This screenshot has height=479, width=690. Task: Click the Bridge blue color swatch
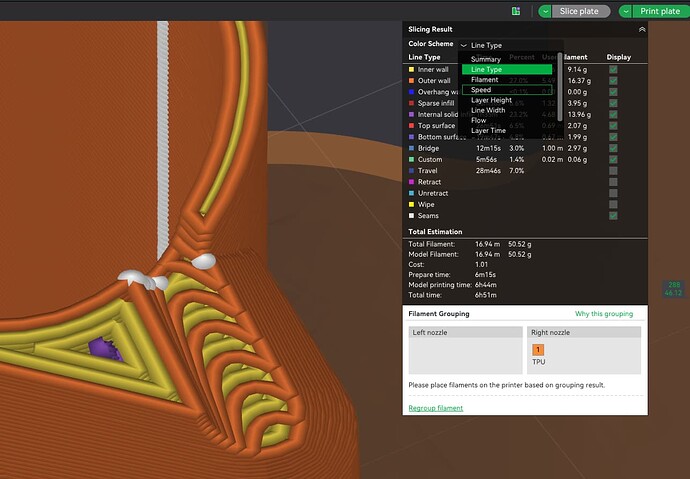pyautogui.click(x=411, y=148)
